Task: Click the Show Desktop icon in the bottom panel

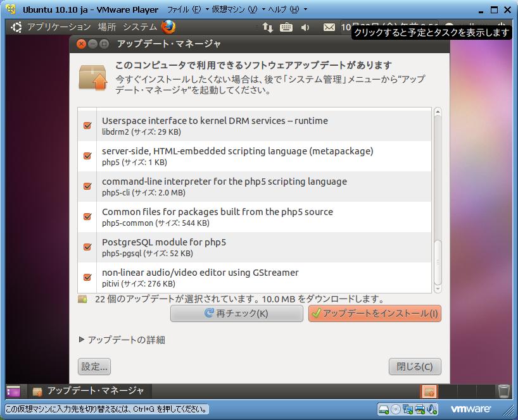Action: (x=13, y=392)
